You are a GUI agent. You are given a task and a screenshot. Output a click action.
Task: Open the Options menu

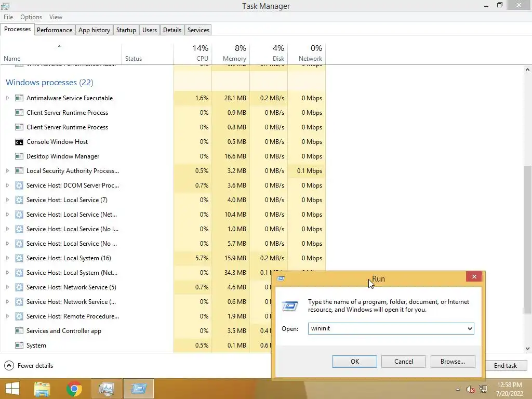click(x=31, y=17)
